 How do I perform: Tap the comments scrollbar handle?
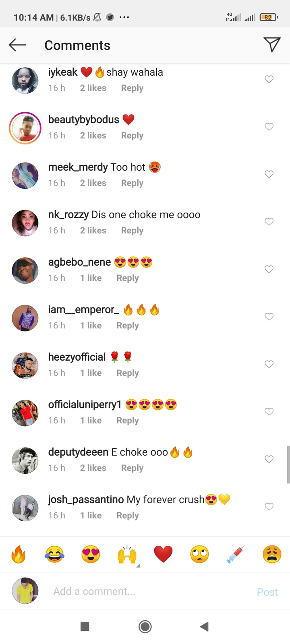(288, 464)
